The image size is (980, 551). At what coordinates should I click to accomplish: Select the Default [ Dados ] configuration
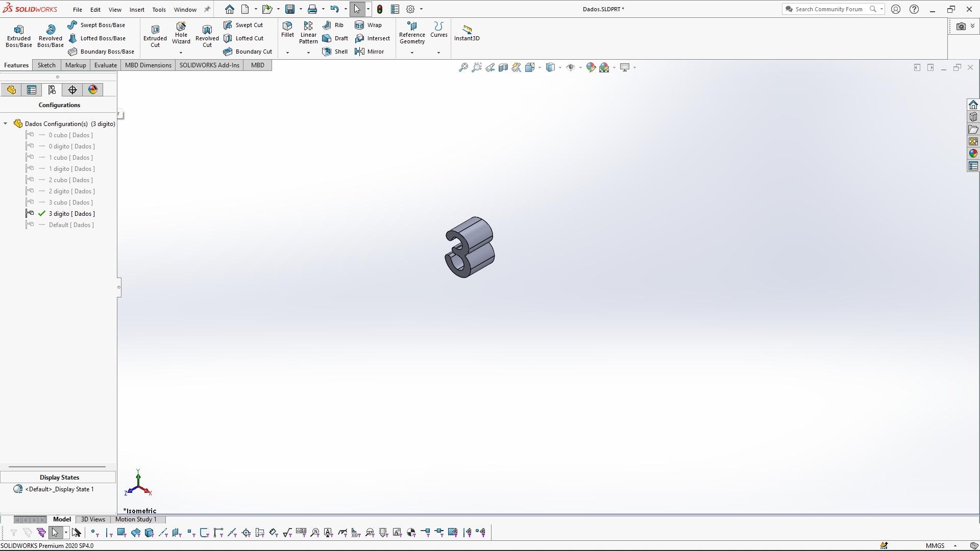pos(71,225)
